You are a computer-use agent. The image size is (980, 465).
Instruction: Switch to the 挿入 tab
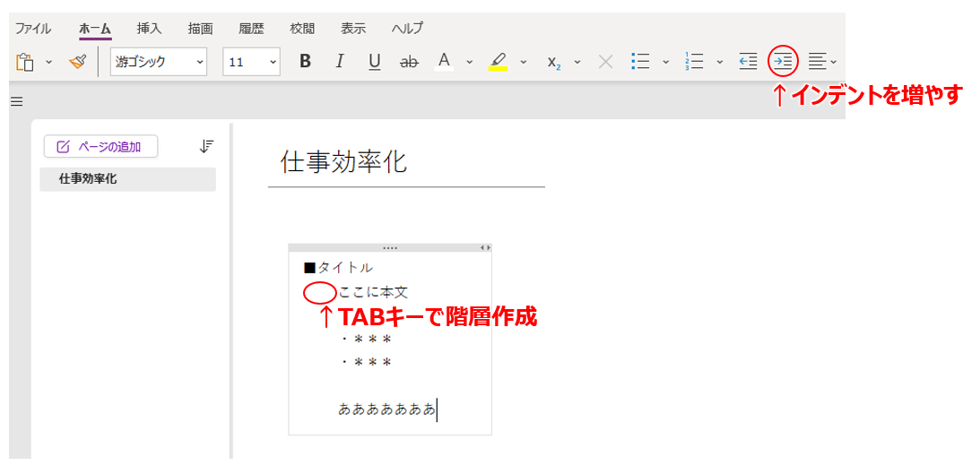150,28
